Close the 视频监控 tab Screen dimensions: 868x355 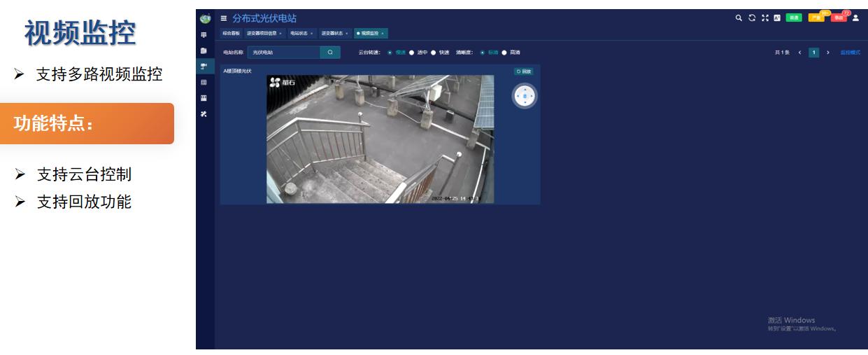[x=383, y=34]
